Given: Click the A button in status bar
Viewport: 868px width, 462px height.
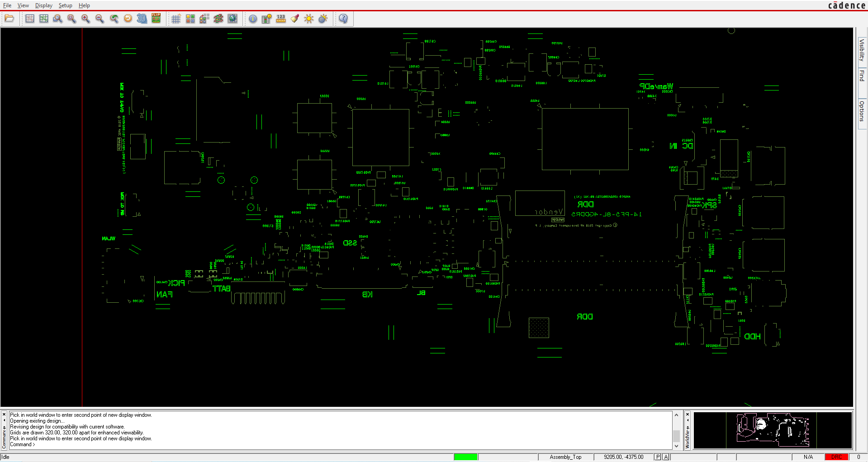Looking at the screenshot, I should [x=666, y=457].
